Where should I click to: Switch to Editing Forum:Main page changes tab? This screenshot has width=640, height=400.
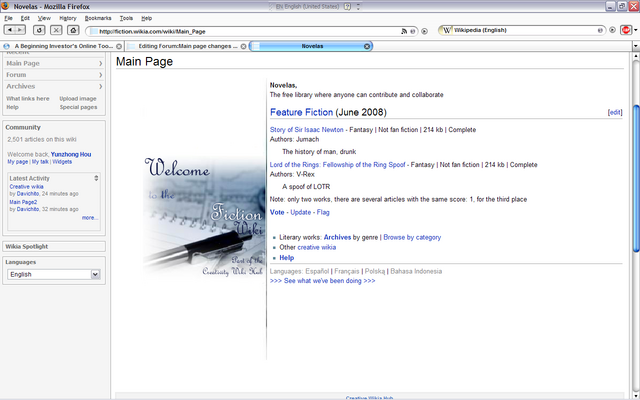(x=187, y=46)
